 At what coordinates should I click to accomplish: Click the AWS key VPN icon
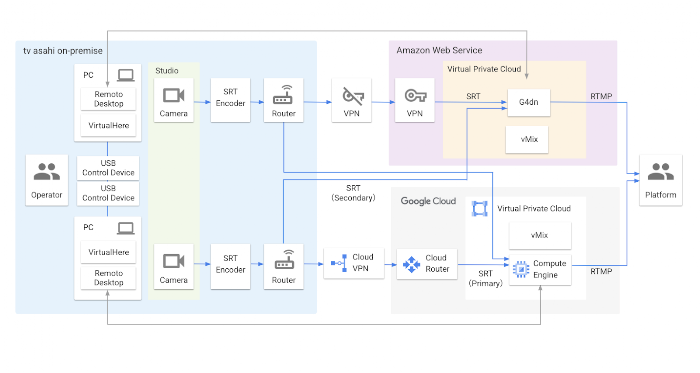[x=415, y=95]
